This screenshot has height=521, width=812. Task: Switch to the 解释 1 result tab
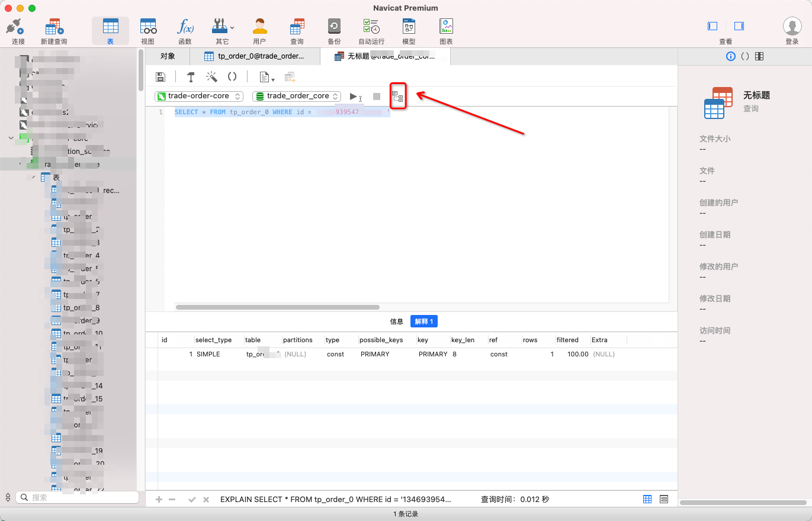(x=424, y=321)
